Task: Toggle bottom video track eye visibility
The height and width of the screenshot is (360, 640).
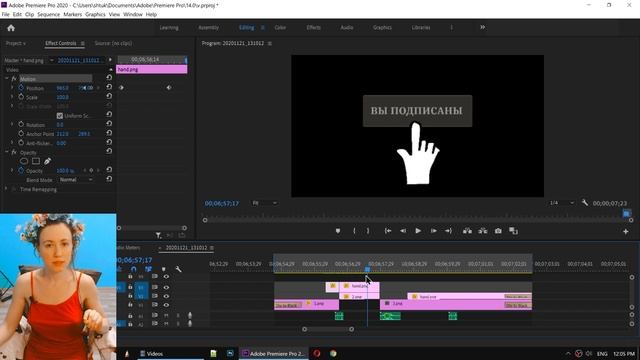Action: 166,305
